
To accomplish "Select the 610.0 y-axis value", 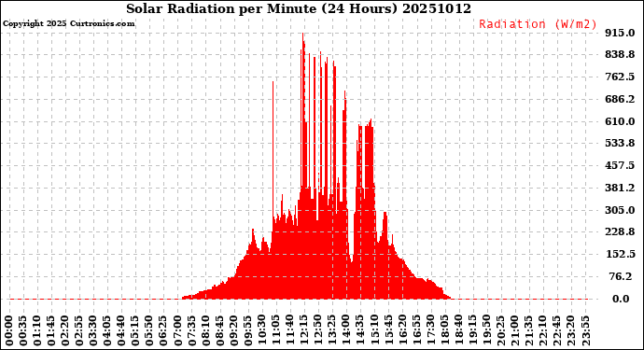I will tap(620, 121).
